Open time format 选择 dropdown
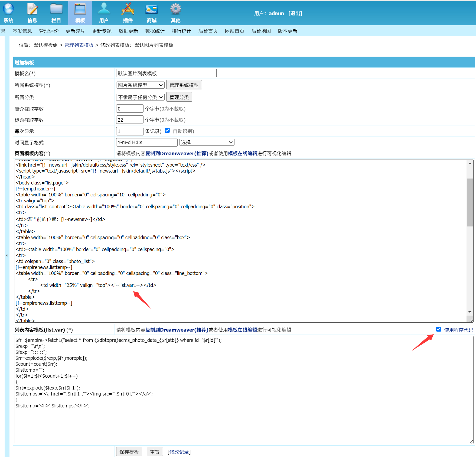Viewport: 476px width, 457px height. point(207,142)
